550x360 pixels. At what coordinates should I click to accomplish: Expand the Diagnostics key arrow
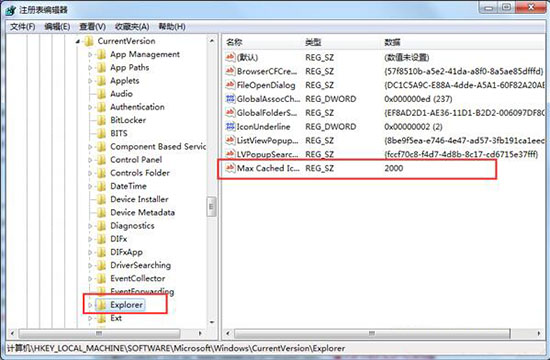(x=90, y=226)
